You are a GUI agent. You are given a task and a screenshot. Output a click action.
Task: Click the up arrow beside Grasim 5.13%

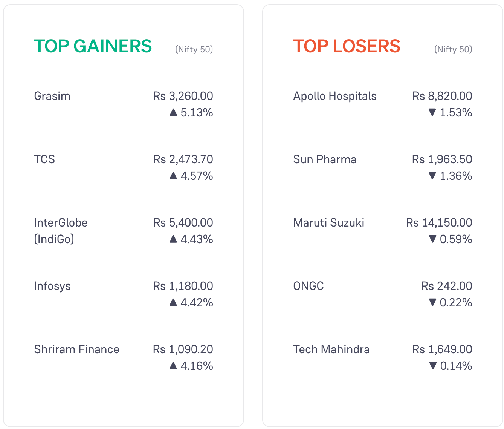coord(173,112)
